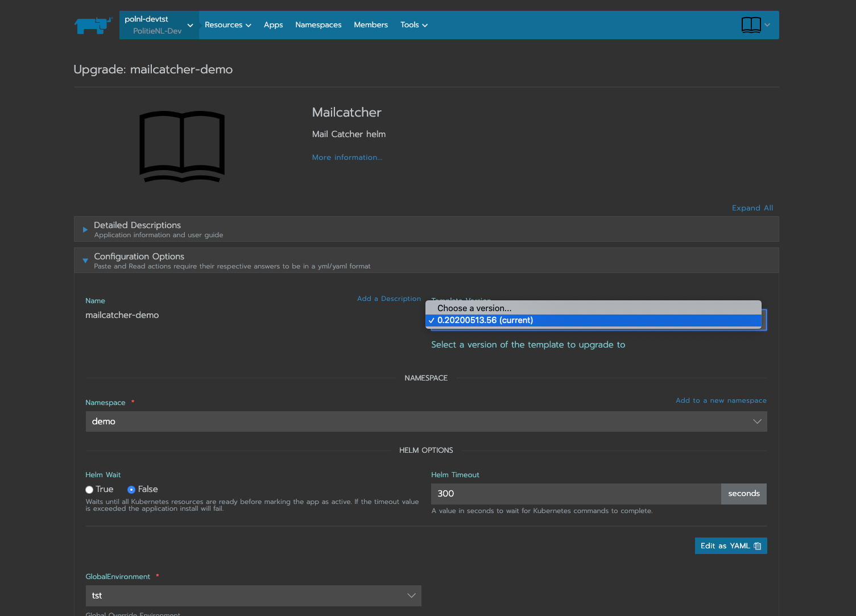Click Add a Description link
The height and width of the screenshot is (616, 856).
[x=389, y=299]
